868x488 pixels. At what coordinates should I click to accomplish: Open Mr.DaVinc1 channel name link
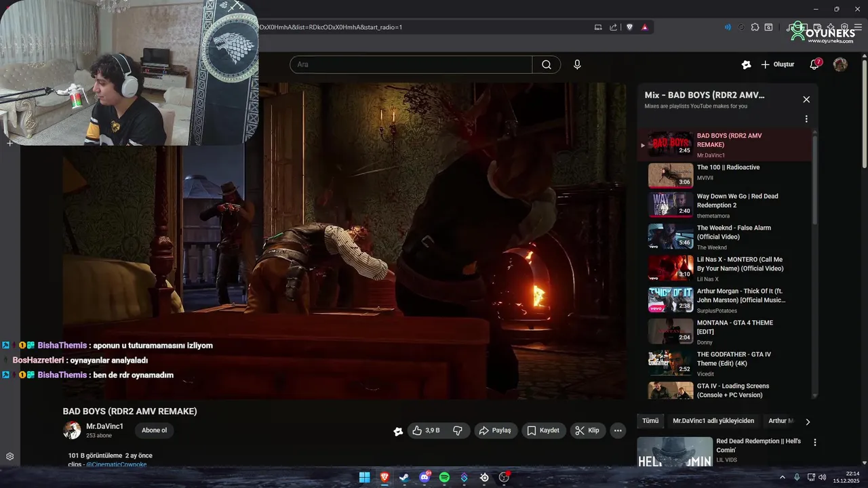tap(104, 426)
